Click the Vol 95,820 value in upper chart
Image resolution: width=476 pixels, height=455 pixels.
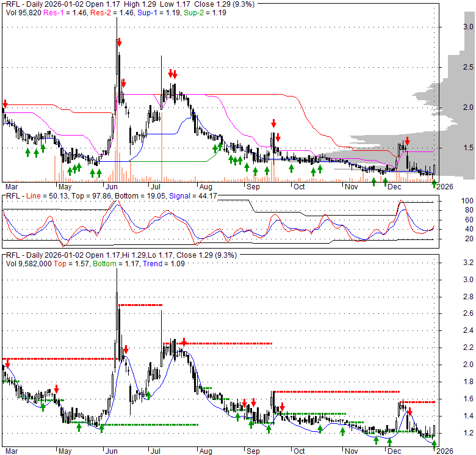(x=24, y=13)
